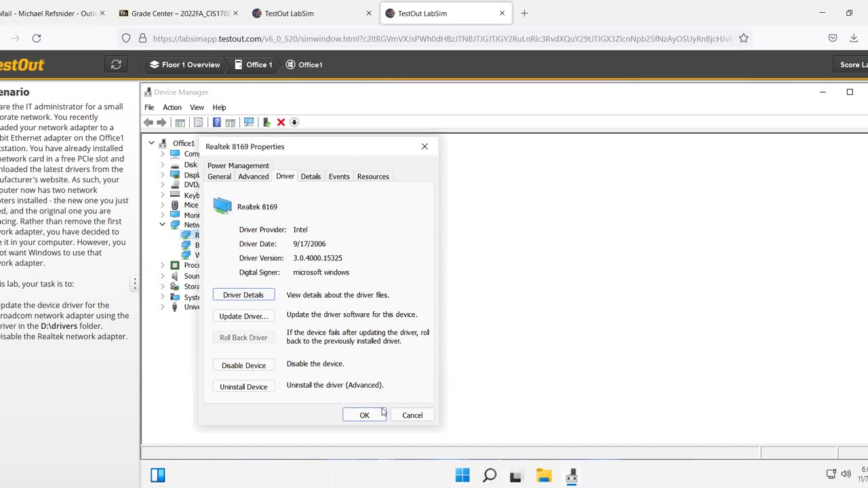Expand the Disk drives tree node
The width and height of the screenshot is (868, 488).
tap(163, 165)
